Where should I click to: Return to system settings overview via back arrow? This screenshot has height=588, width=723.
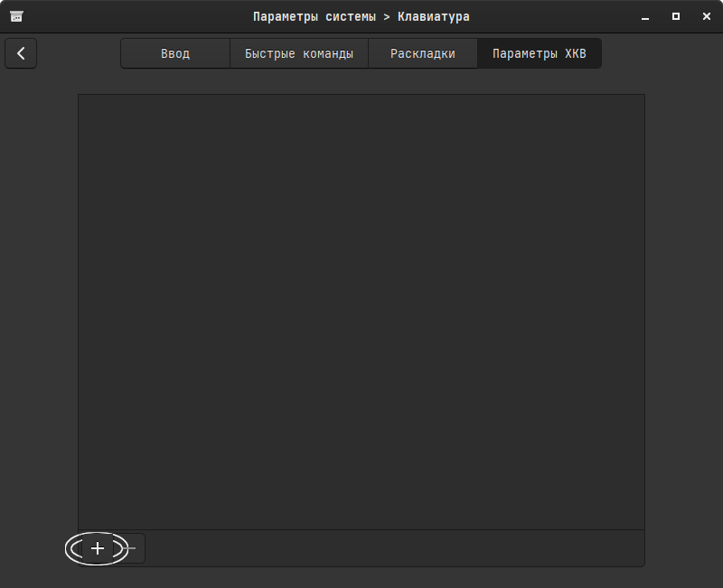click(21, 53)
